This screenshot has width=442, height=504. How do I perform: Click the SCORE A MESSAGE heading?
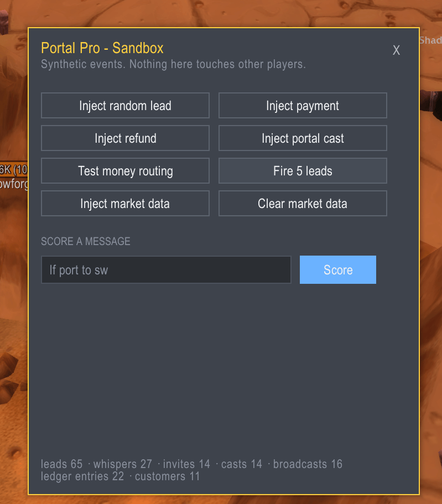pyautogui.click(x=86, y=241)
